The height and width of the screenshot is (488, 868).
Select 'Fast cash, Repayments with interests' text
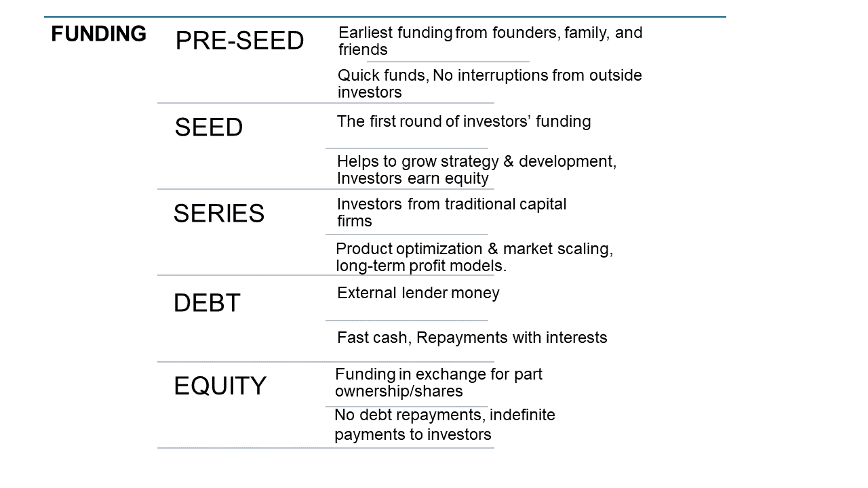point(472,338)
